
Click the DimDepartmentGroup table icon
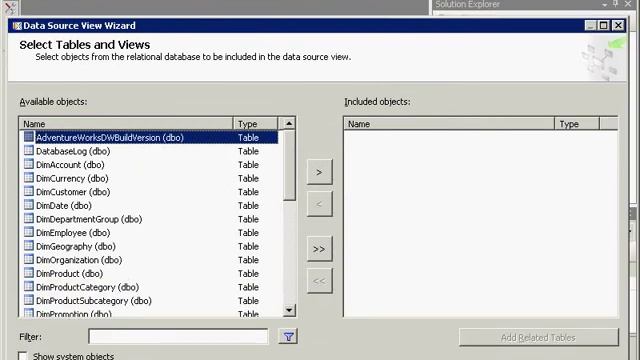[29, 218]
